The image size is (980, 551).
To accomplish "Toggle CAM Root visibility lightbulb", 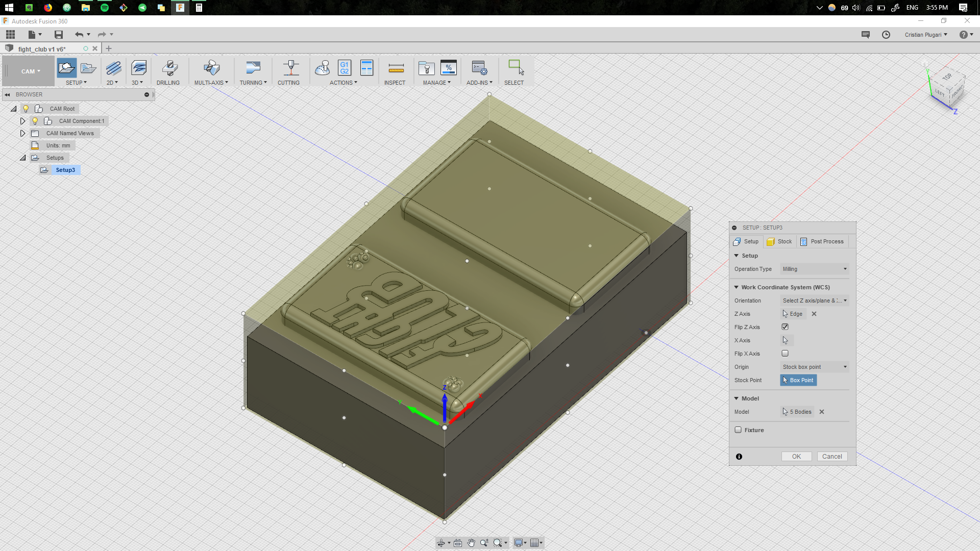I will 26,109.
